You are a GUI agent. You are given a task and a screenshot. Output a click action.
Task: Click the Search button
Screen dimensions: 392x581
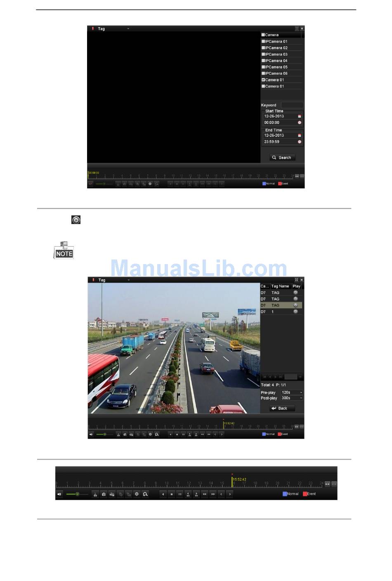click(x=282, y=158)
